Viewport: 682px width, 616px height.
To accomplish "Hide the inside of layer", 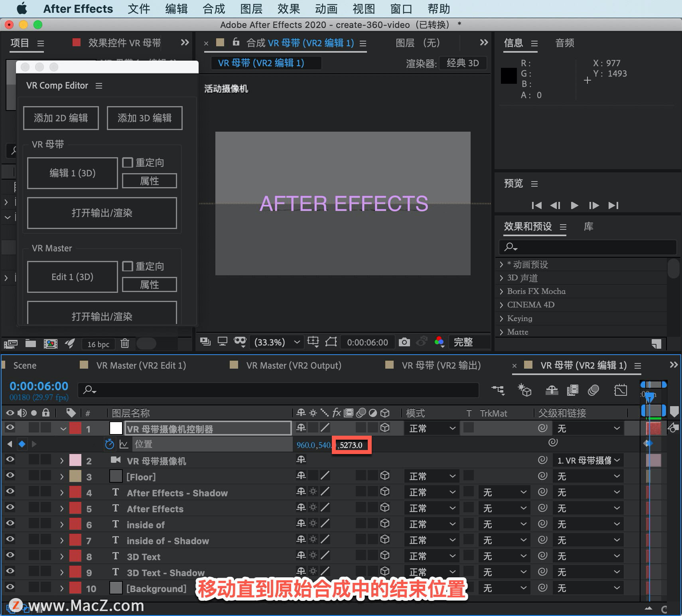I will [10, 523].
